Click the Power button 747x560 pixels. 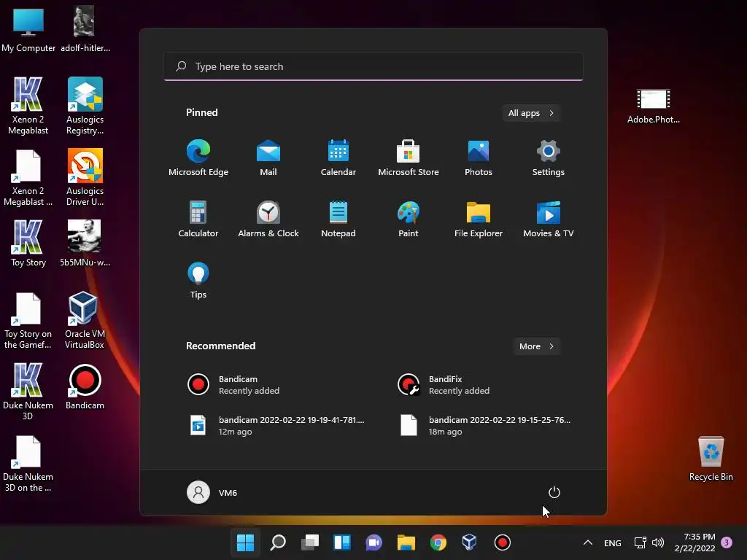tap(554, 492)
